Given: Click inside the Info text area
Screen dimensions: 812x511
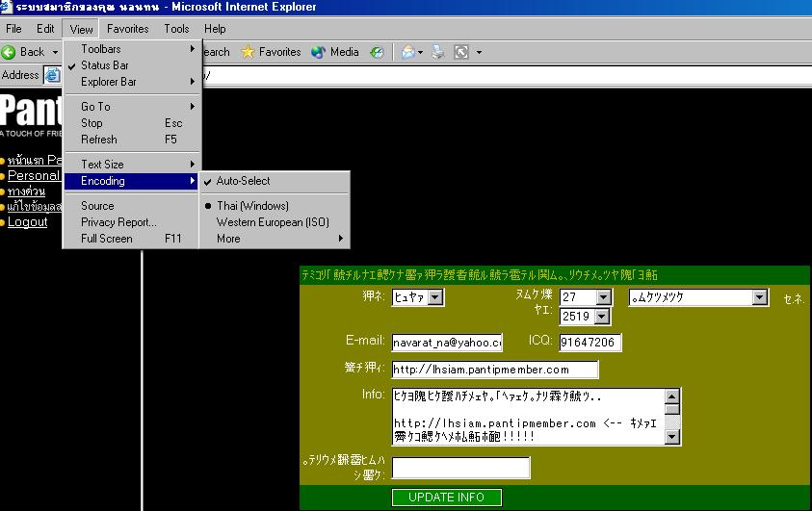Looking at the screenshot, I should (528, 417).
